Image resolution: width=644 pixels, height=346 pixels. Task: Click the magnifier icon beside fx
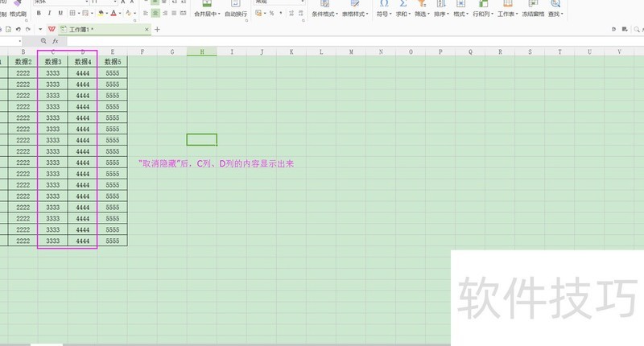[43, 41]
